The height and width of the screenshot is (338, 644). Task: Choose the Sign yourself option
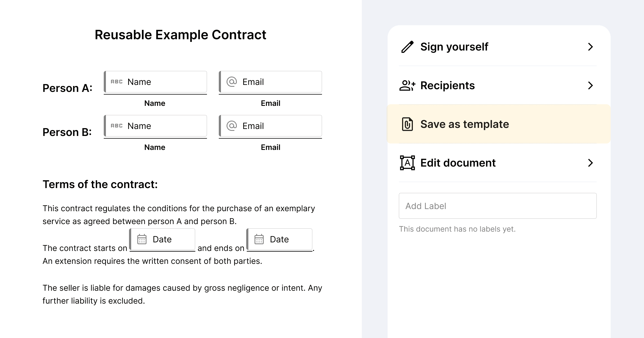[498, 47]
